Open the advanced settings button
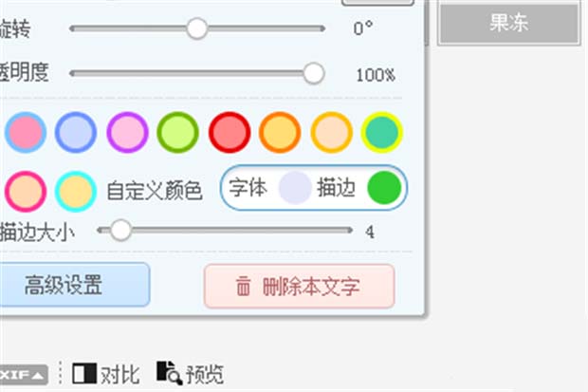The width and height of the screenshot is (588, 392). [x=64, y=285]
